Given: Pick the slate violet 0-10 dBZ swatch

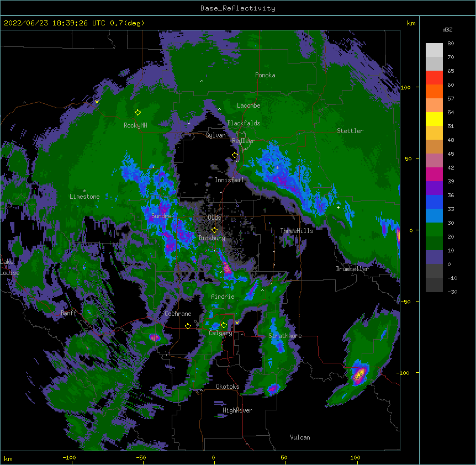Looking at the screenshot, I should [434, 257].
